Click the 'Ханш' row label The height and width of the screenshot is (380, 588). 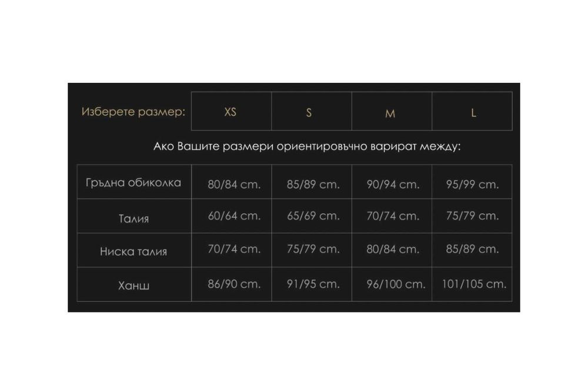click(x=134, y=285)
